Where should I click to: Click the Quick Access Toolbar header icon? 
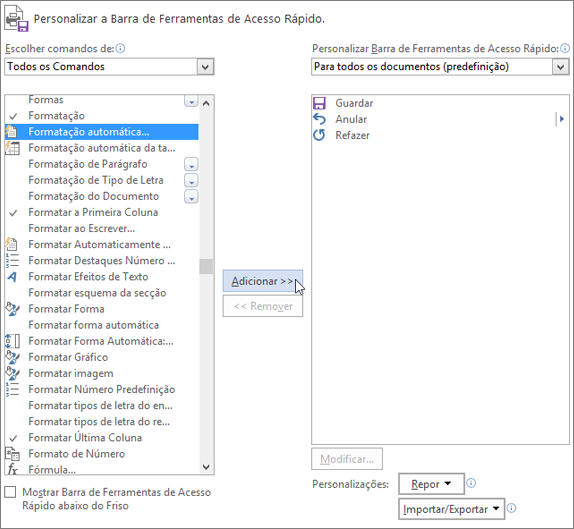tap(16, 19)
